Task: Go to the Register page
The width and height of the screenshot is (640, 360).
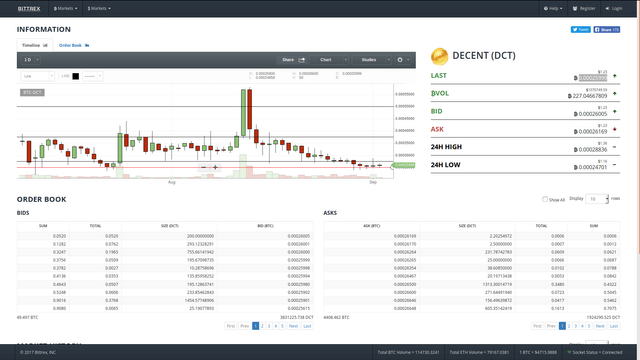Action: pyautogui.click(x=584, y=8)
